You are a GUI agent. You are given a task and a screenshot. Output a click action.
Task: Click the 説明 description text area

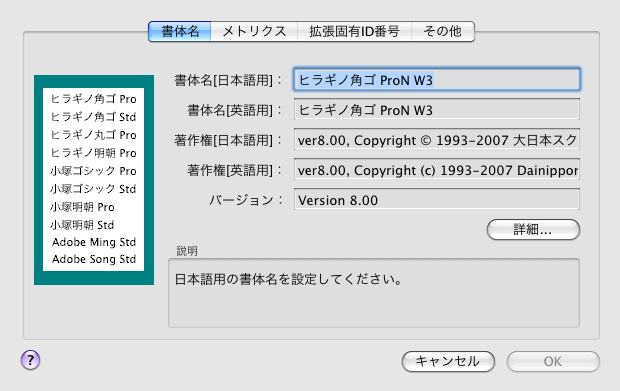(374, 293)
